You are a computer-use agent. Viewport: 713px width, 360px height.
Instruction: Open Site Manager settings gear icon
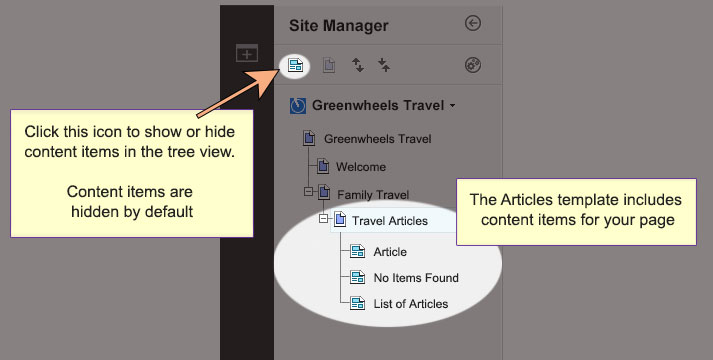point(473,65)
